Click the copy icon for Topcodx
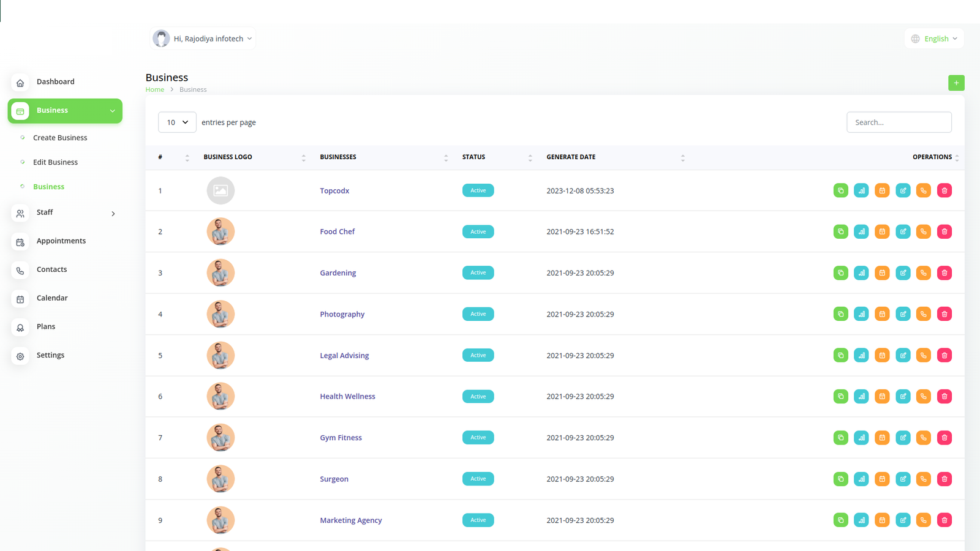 840,190
